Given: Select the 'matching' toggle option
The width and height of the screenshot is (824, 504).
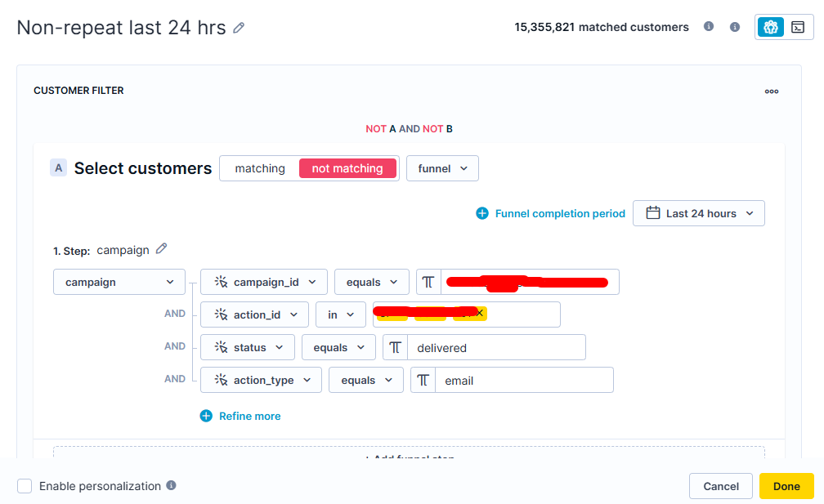Looking at the screenshot, I should pos(260,168).
